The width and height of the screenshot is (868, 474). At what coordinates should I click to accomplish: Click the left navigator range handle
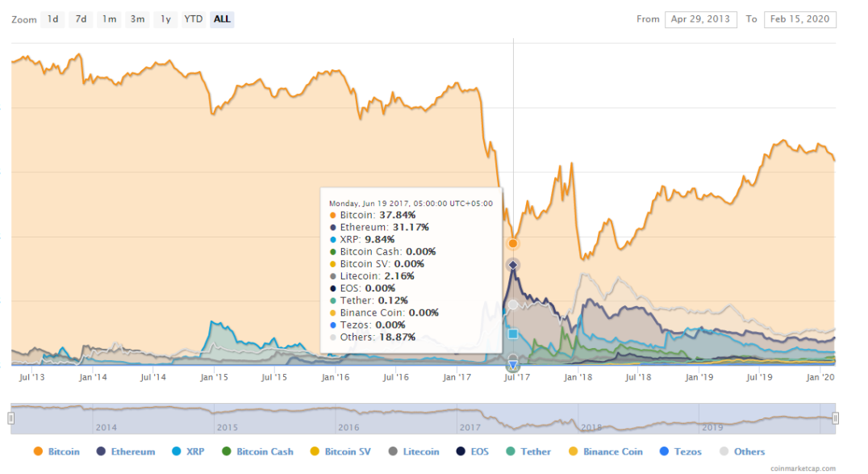point(11,418)
